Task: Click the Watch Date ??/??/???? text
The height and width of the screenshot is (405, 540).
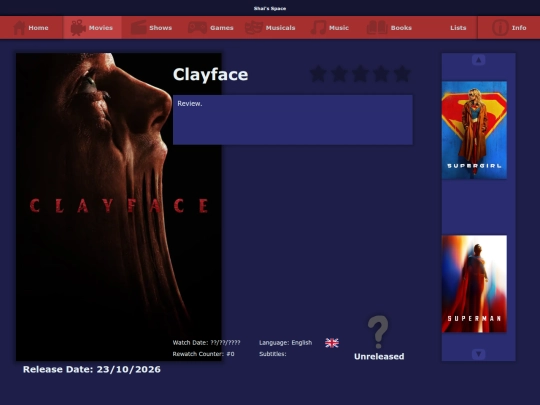Action: click(207, 343)
